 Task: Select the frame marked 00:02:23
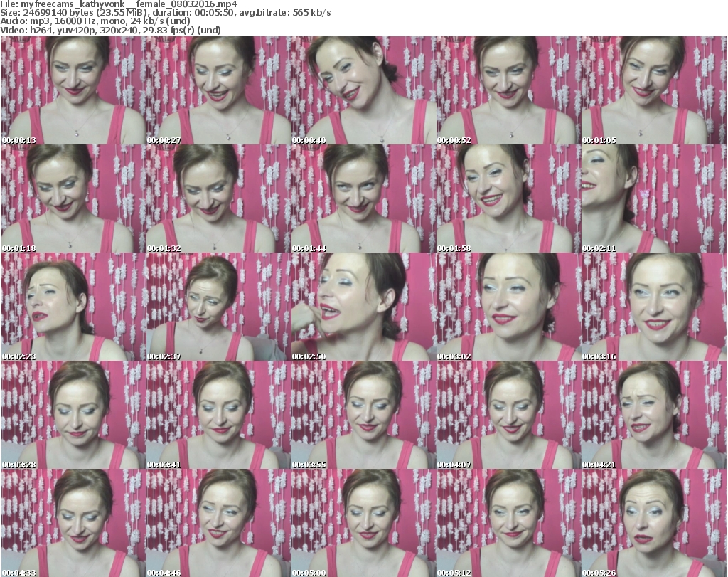pyautogui.click(x=73, y=307)
